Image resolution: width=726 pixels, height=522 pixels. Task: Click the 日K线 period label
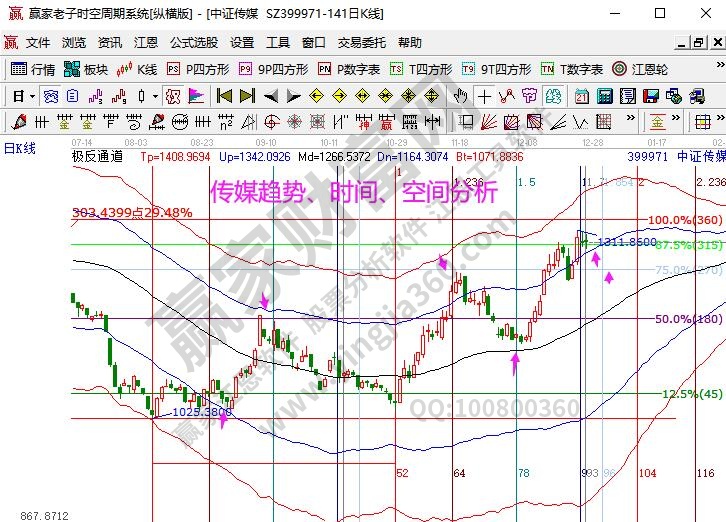pos(21,148)
